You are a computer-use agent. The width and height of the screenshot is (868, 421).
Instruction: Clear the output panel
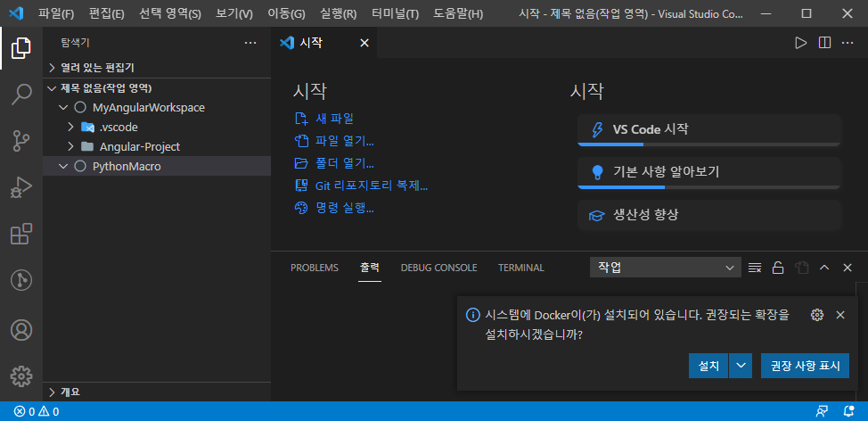[x=754, y=268]
